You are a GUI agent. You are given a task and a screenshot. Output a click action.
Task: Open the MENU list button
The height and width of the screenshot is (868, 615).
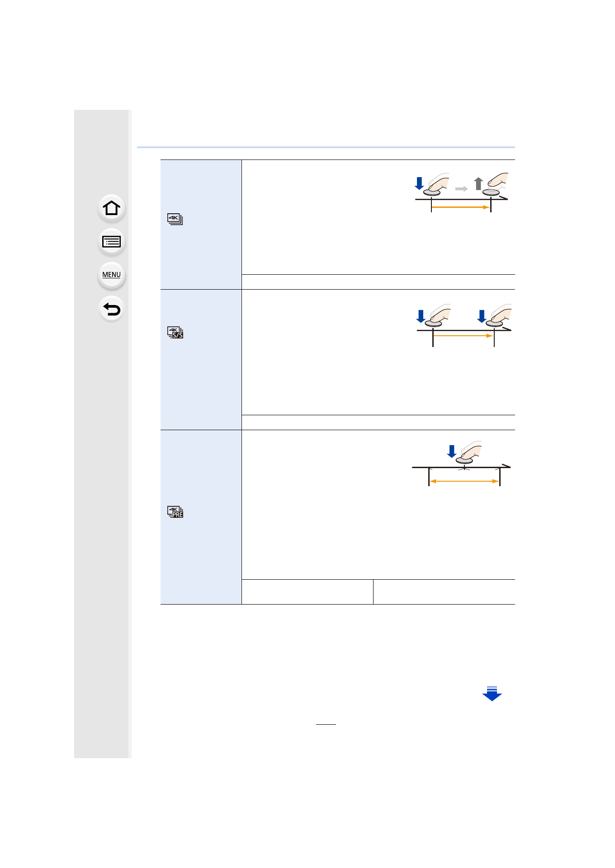tap(111, 275)
